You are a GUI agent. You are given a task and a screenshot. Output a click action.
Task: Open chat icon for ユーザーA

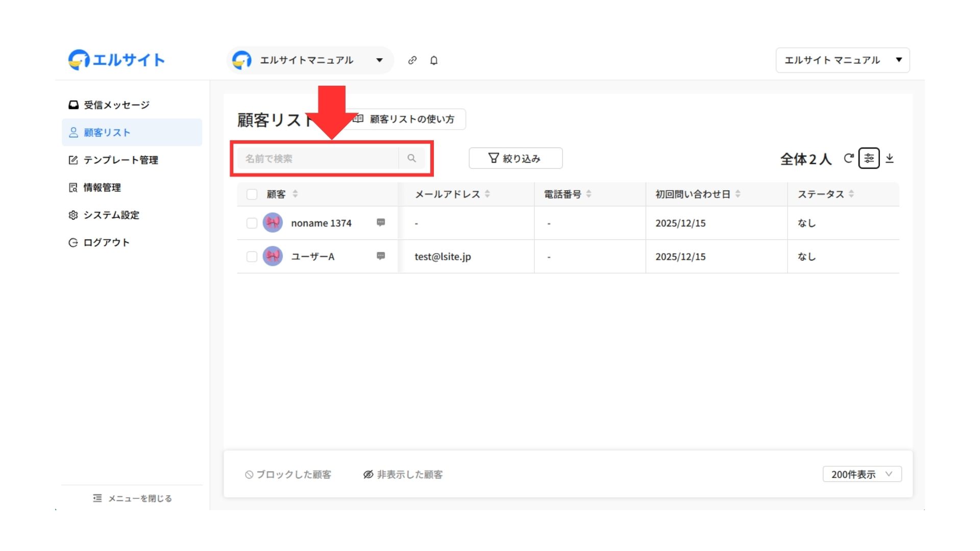pos(381,256)
